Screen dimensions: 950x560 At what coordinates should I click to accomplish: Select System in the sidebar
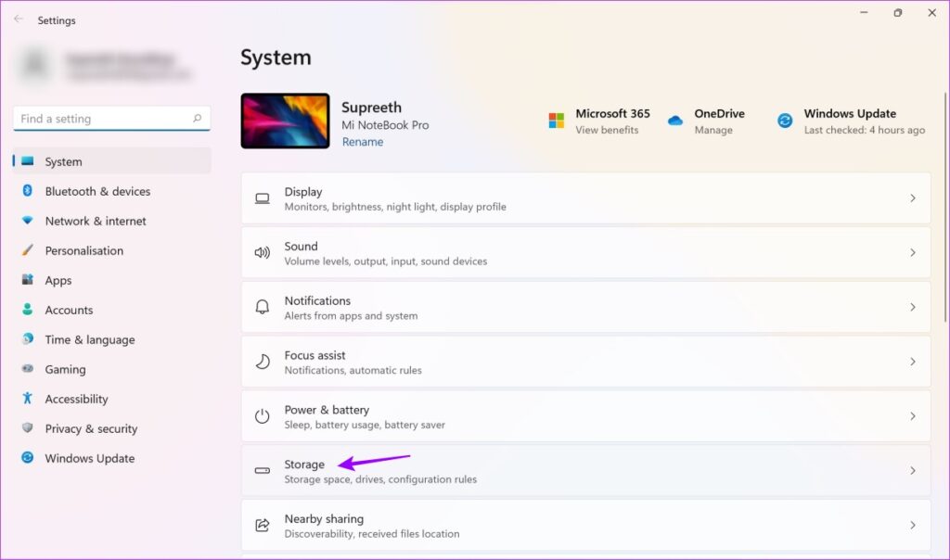pyautogui.click(x=112, y=161)
